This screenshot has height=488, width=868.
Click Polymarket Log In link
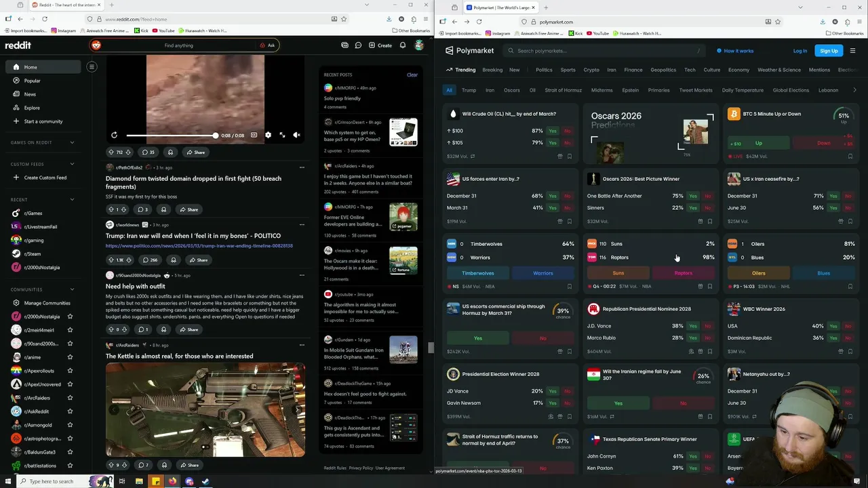800,51
